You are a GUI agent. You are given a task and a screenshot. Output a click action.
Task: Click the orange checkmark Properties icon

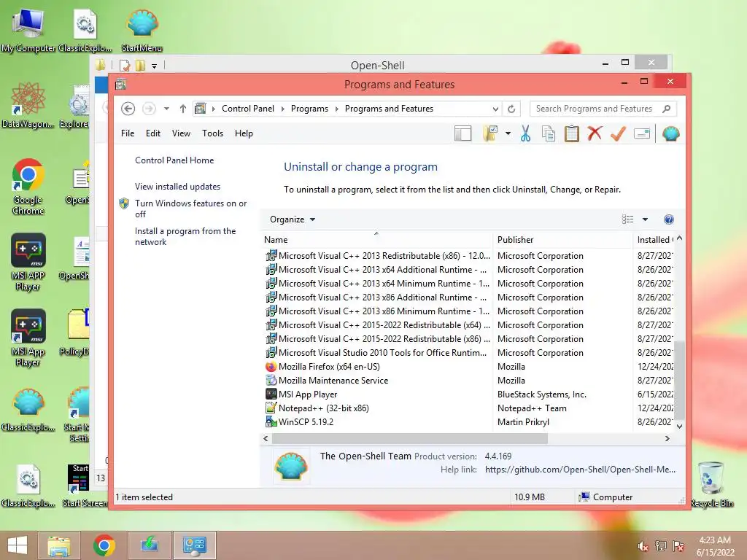pyautogui.click(x=618, y=134)
